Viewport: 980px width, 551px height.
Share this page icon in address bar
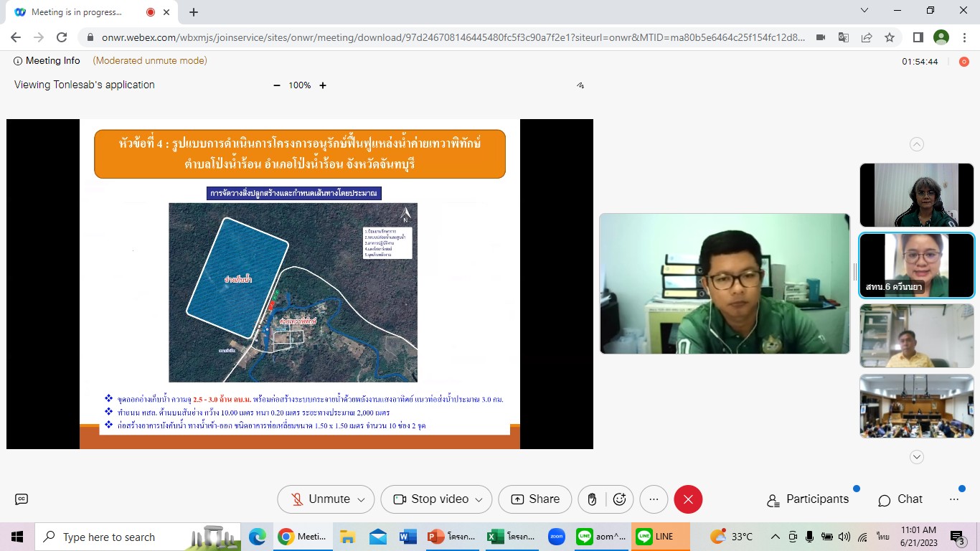pyautogui.click(x=867, y=37)
